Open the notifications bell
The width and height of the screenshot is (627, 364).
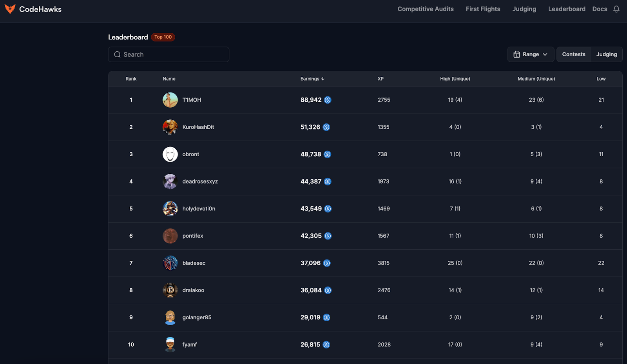(616, 9)
